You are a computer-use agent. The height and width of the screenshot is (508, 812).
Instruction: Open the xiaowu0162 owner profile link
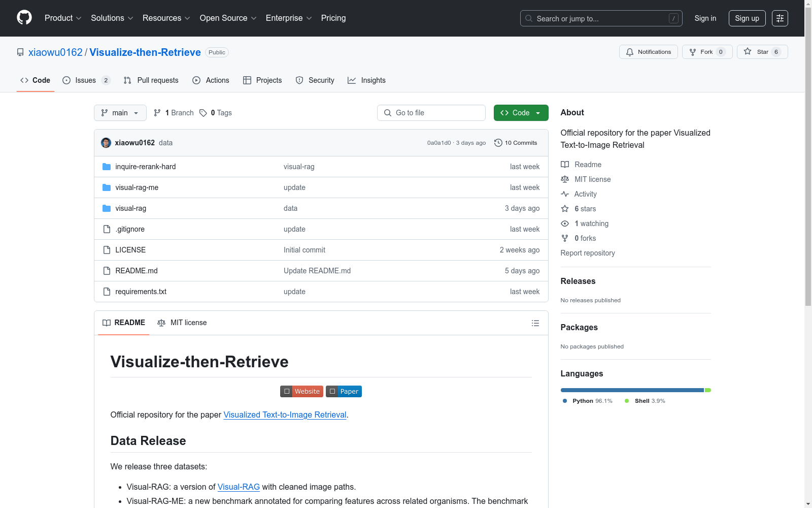(55, 52)
